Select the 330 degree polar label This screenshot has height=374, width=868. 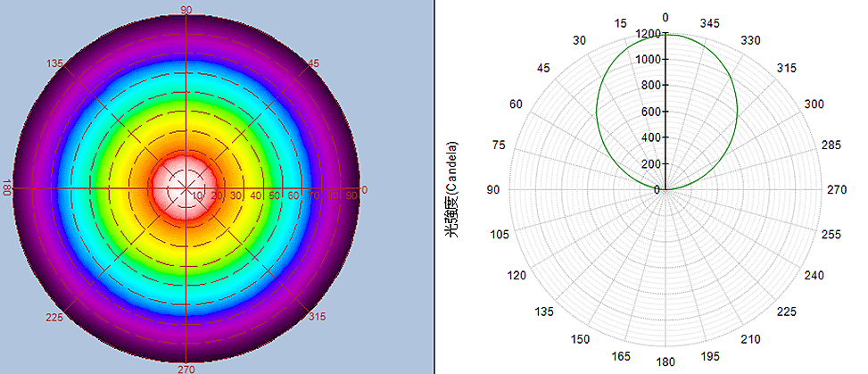pos(752,40)
